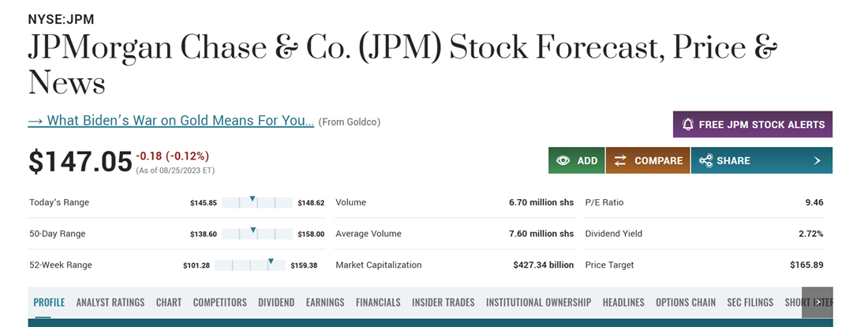868x327 pixels.
Task: Expand share options with right chevron
Action: tap(817, 160)
